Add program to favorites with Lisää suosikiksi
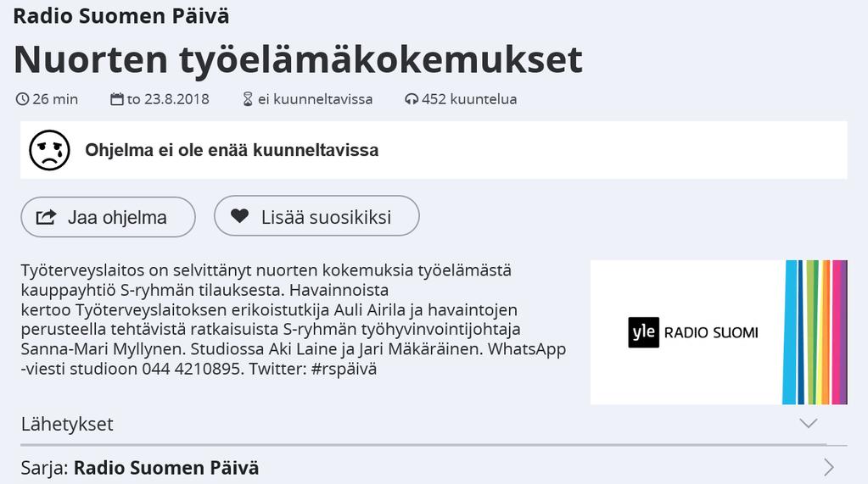 point(316,216)
